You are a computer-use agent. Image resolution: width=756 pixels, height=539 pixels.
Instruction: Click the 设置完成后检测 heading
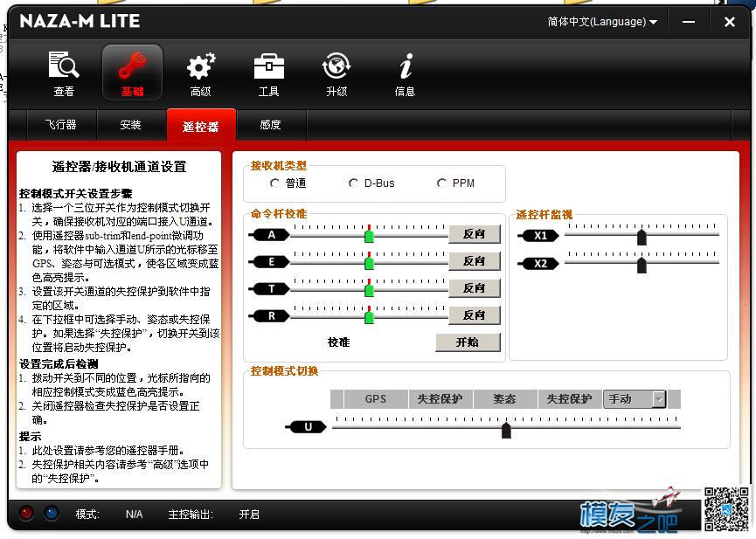point(59,364)
